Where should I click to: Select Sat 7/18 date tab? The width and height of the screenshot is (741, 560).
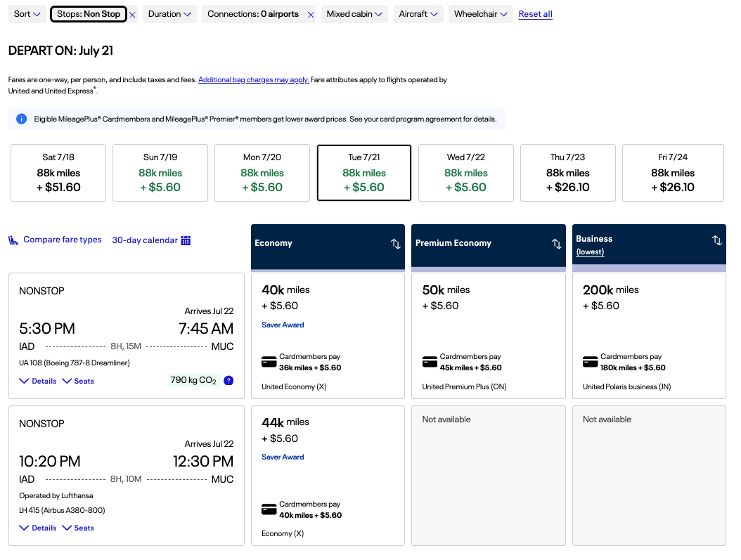click(58, 173)
